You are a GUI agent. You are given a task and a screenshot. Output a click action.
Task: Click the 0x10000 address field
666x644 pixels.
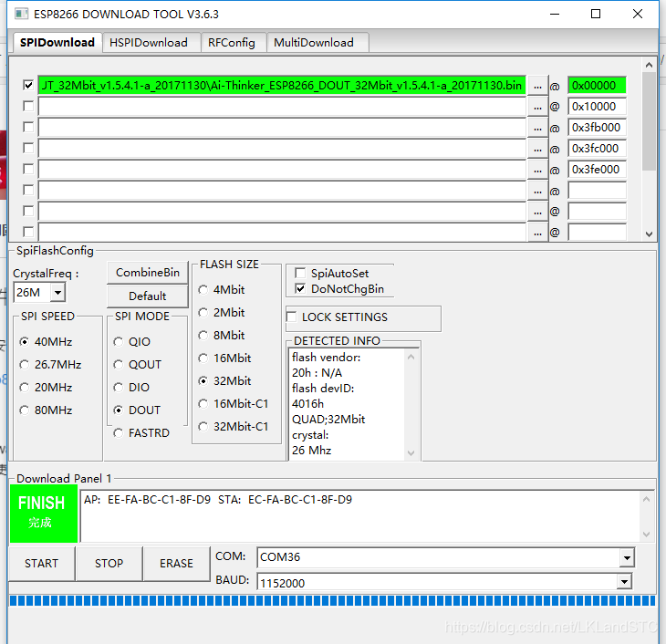click(x=597, y=106)
